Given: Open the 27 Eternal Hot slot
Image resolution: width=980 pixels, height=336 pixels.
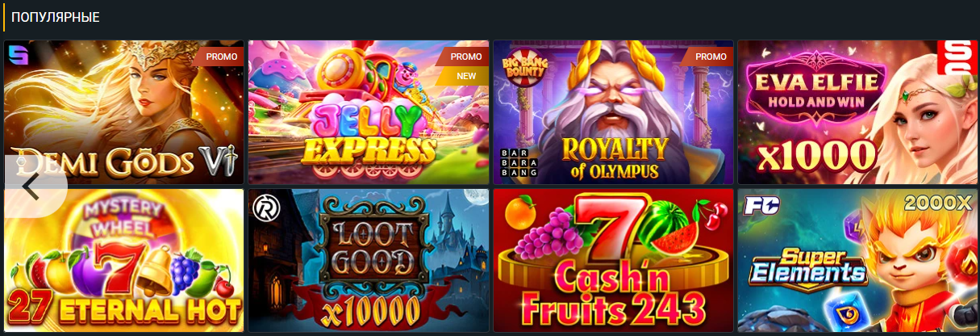Looking at the screenshot, I should click(123, 260).
